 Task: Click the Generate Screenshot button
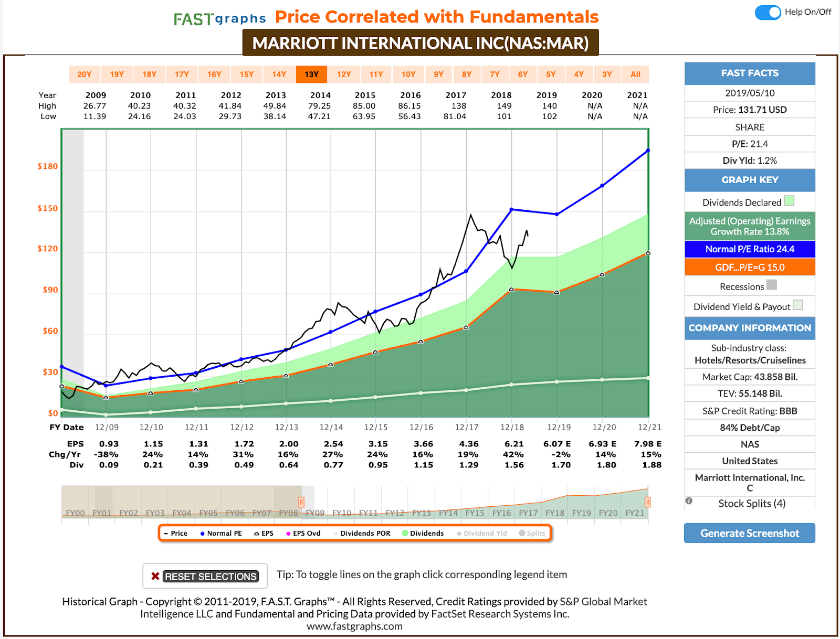750,533
